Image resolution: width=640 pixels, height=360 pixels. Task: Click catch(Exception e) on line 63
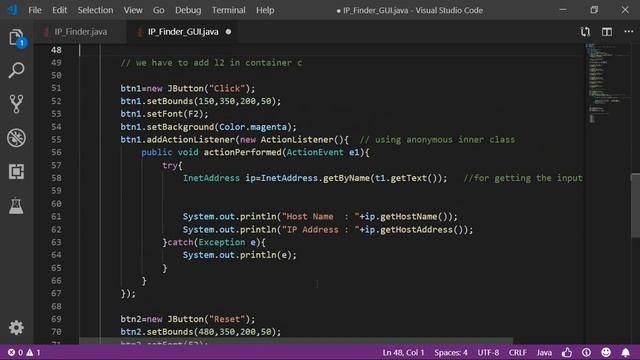(214, 242)
